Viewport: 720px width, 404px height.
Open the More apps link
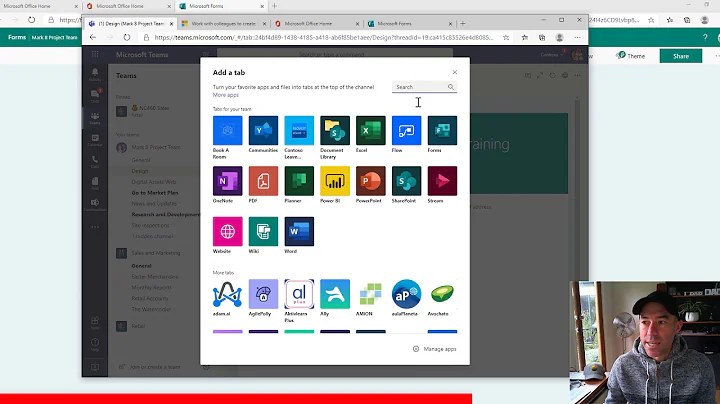coord(225,95)
